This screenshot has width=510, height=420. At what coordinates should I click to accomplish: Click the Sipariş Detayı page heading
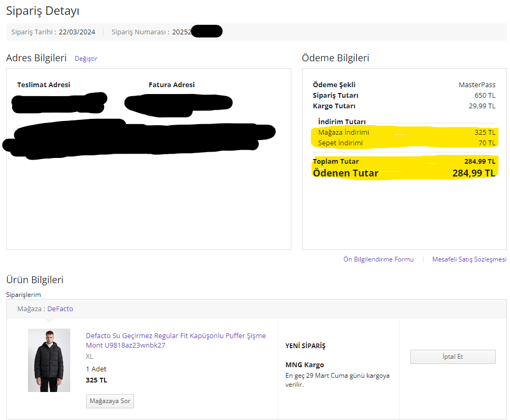click(x=43, y=11)
